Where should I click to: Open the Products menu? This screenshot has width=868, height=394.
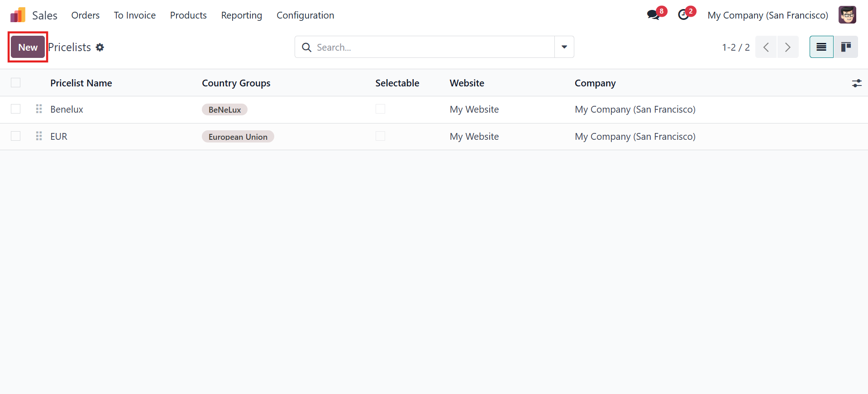pyautogui.click(x=188, y=15)
